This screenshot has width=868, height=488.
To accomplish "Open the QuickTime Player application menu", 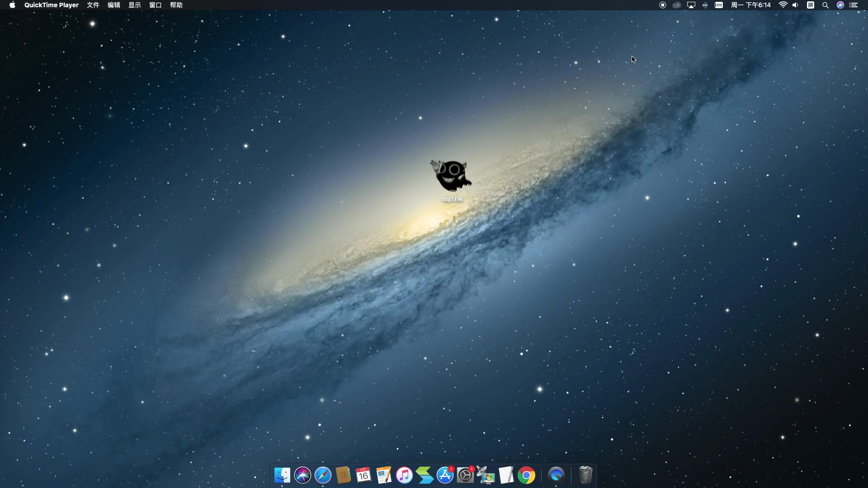I will [51, 5].
